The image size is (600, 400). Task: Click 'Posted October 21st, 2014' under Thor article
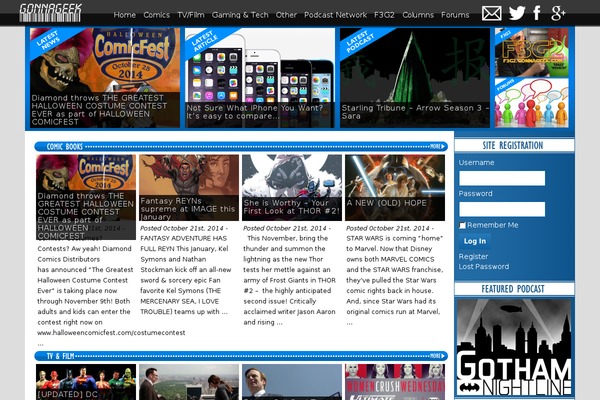coord(287,228)
